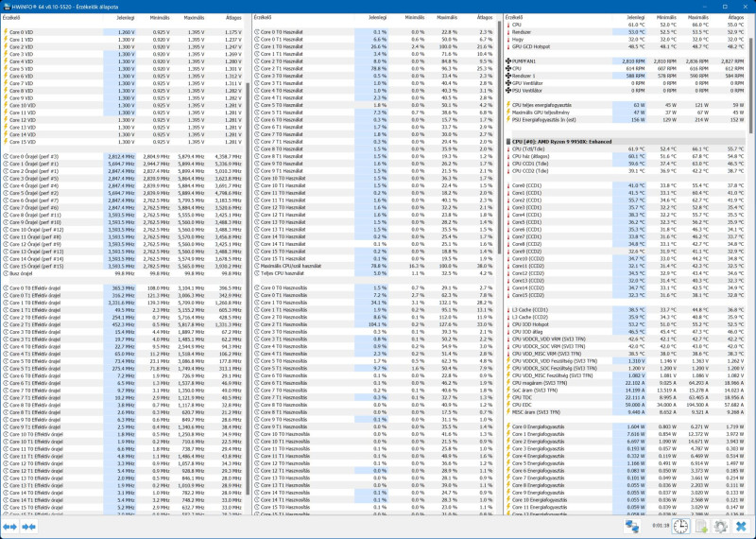Click the HWiNFO app icon in the title bar
The image size is (756, 539).
(x=7, y=7)
